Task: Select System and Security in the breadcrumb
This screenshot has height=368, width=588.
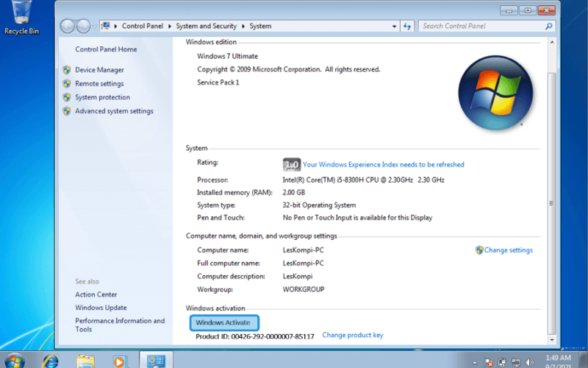Action: point(207,26)
